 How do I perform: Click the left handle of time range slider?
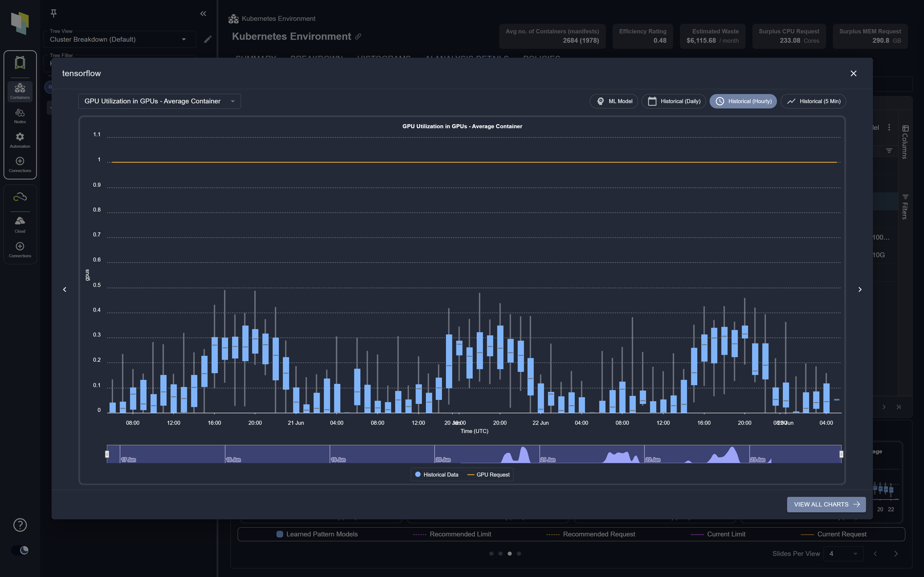[x=107, y=454]
